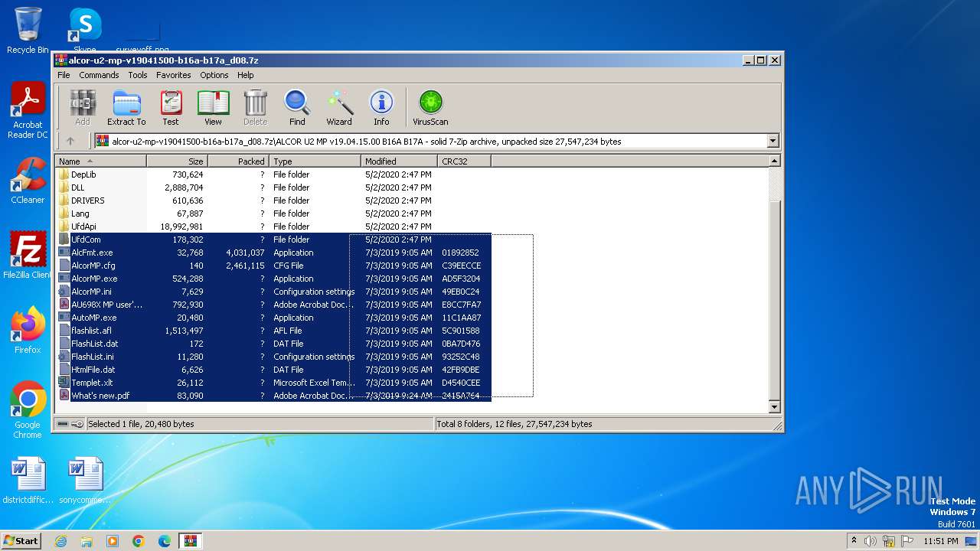The width and height of the screenshot is (980, 551).
Task: Open the Options menu
Action: click(x=214, y=75)
